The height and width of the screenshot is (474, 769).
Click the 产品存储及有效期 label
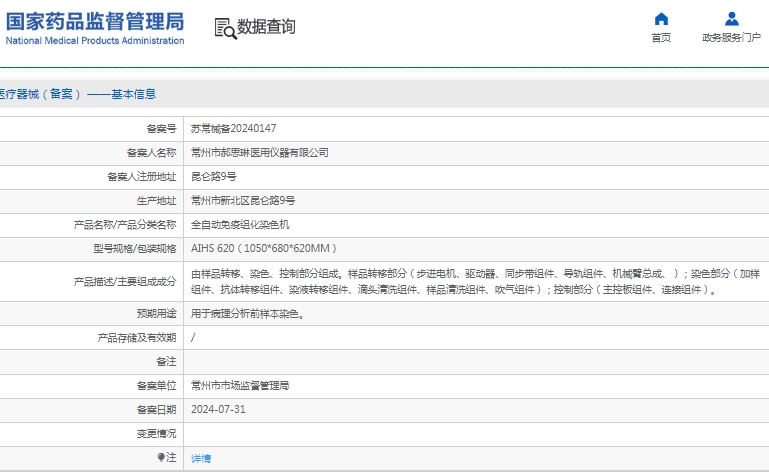(137, 338)
